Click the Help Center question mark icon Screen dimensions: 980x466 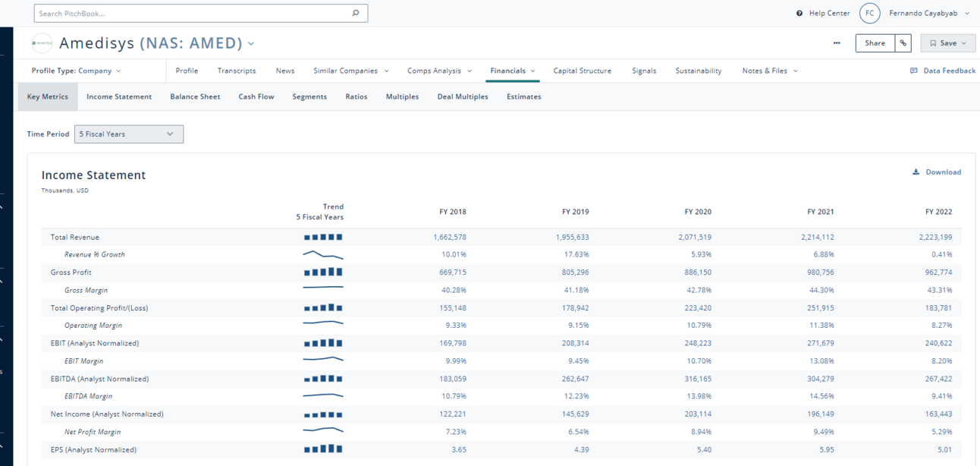click(799, 14)
